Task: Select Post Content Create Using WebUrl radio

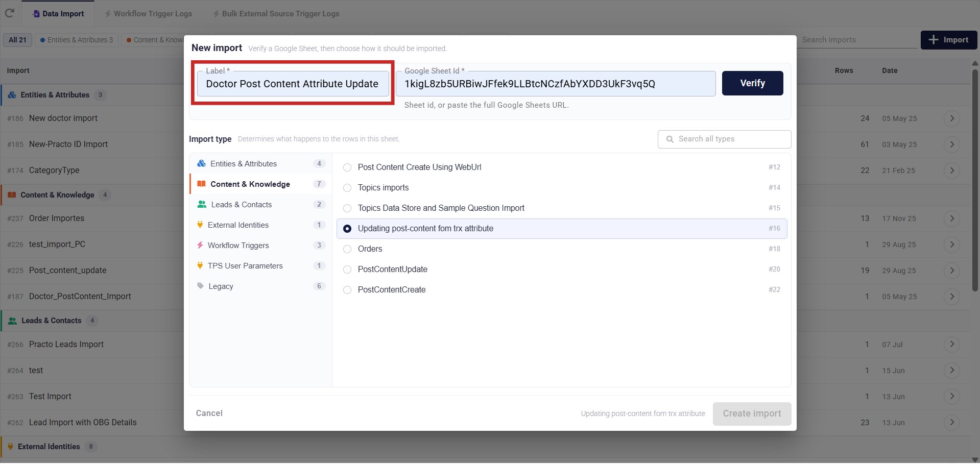Action: click(x=347, y=167)
